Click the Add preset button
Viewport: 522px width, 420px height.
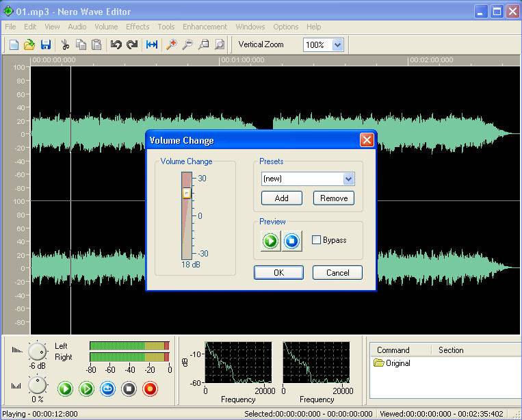coord(281,198)
